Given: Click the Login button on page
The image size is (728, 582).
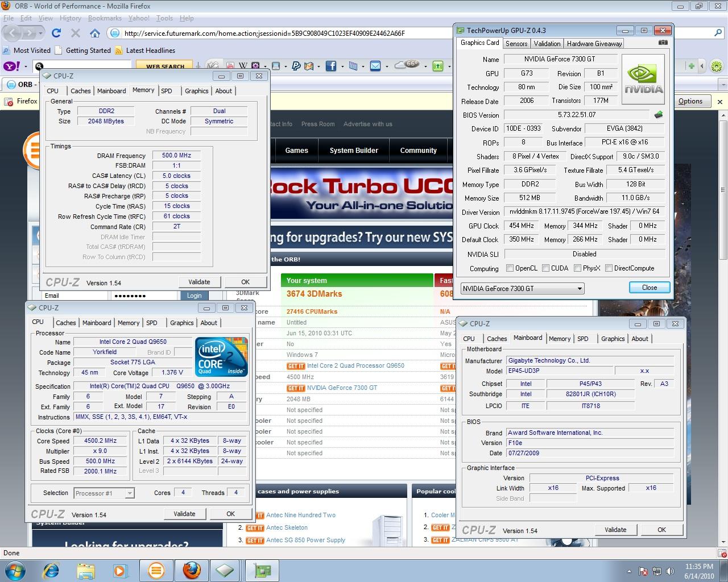Looking at the screenshot, I should (194, 296).
